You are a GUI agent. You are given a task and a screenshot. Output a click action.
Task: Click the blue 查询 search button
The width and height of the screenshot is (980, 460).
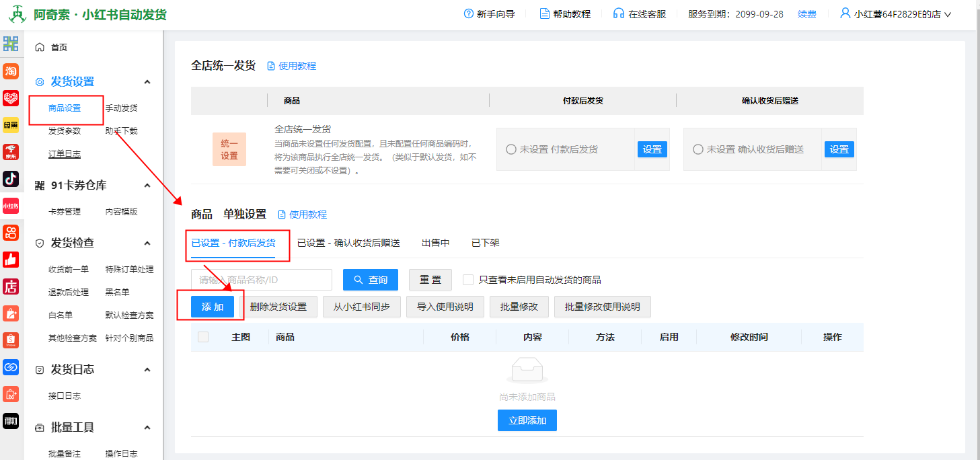371,280
